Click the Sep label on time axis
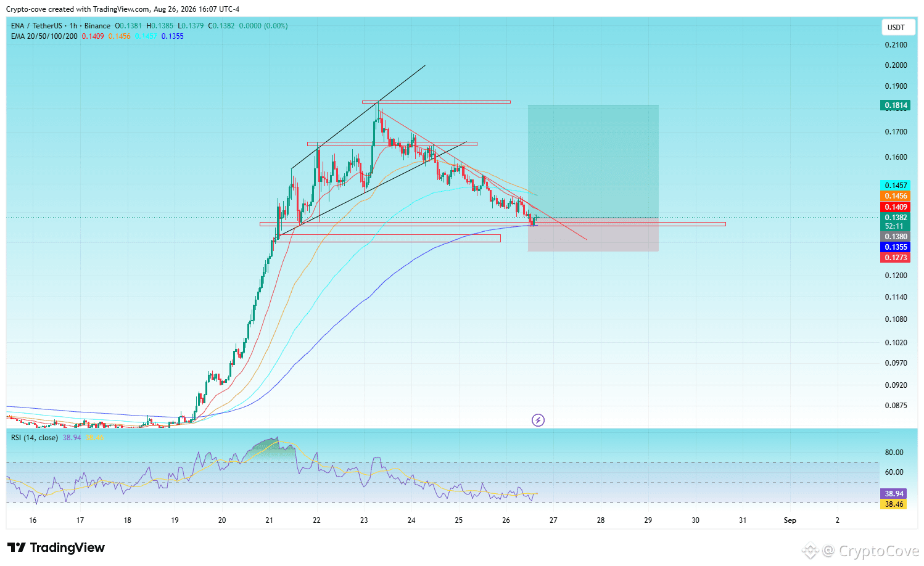Viewport: 924px width, 566px height. tap(790, 520)
